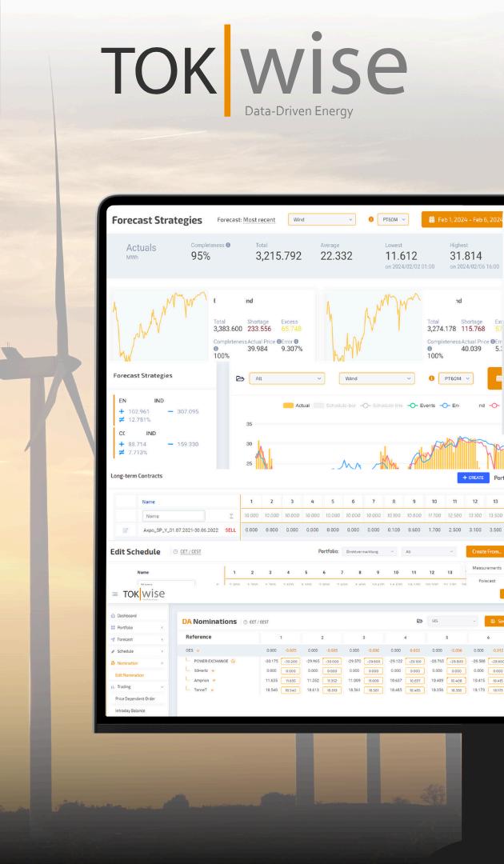This screenshot has height=864, width=504.
Task: Collapse the Trading sidebar chevron
Action: coord(162,687)
